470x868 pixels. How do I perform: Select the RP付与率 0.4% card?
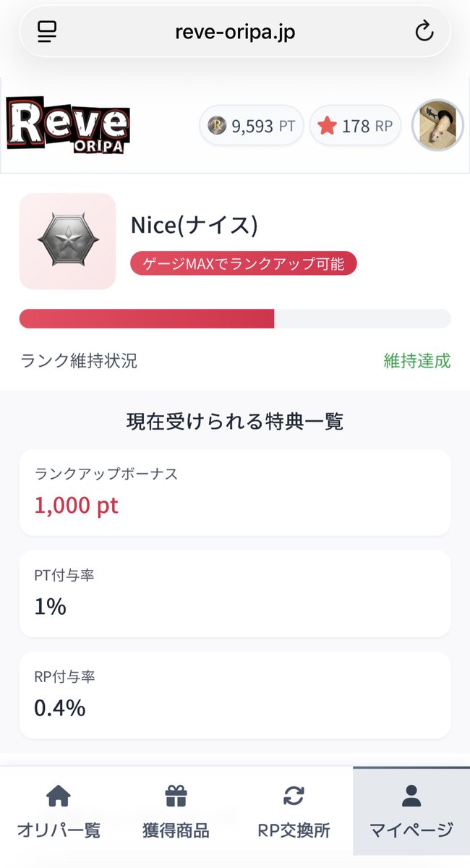point(235,695)
